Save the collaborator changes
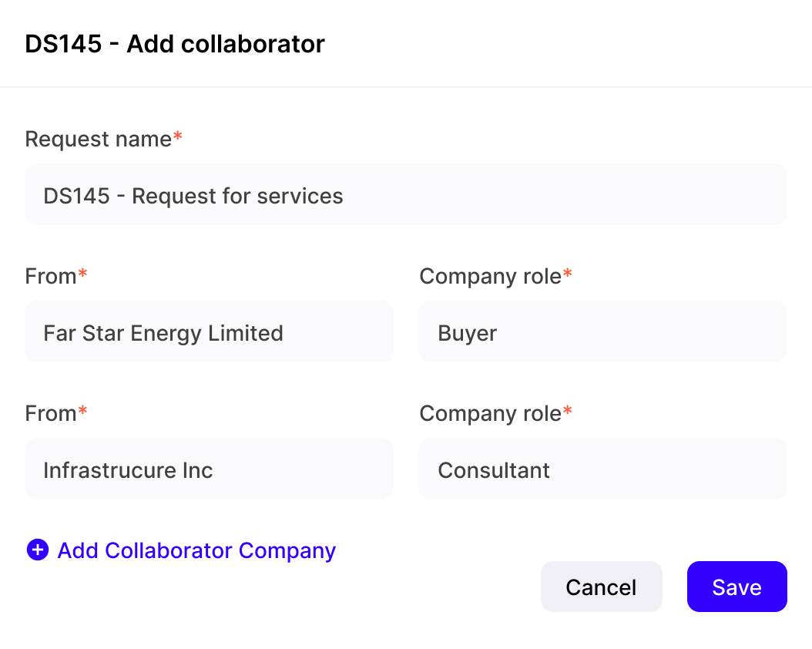 point(737,587)
